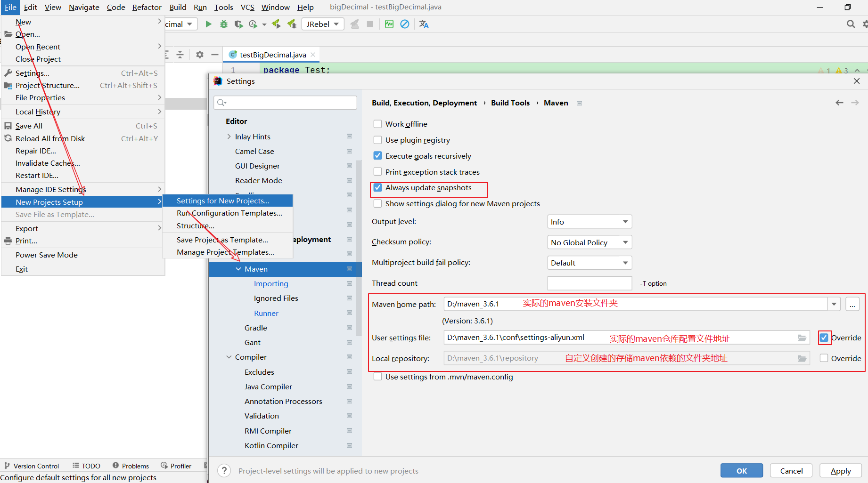This screenshot has height=483, width=868.
Task: Click the User settings file path field
Action: [x=627, y=338]
